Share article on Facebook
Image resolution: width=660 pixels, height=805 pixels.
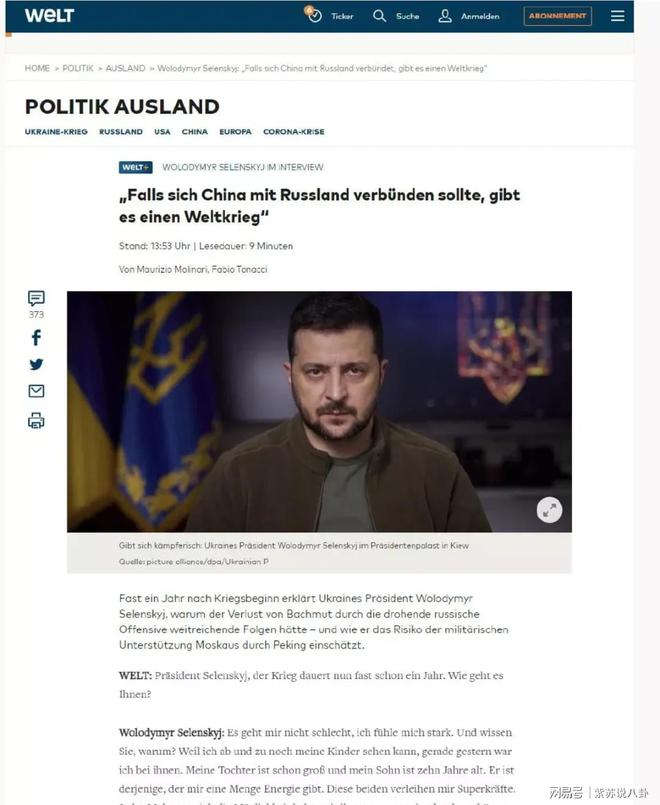(x=36, y=337)
